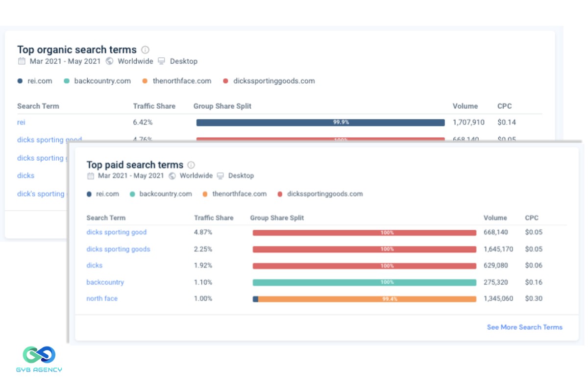Click the 1,645,170 volume value
This screenshot has height=392, width=588.
tap(498, 249)
